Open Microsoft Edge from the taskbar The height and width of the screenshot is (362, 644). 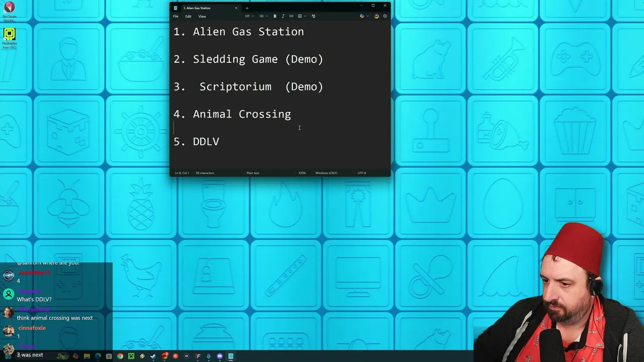coord(98,356)
